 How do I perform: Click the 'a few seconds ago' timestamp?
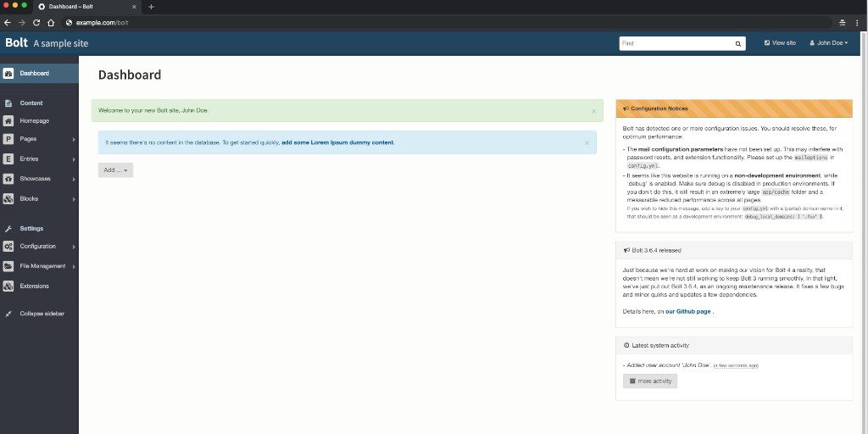pyautogui.click(x=736, y=366)
